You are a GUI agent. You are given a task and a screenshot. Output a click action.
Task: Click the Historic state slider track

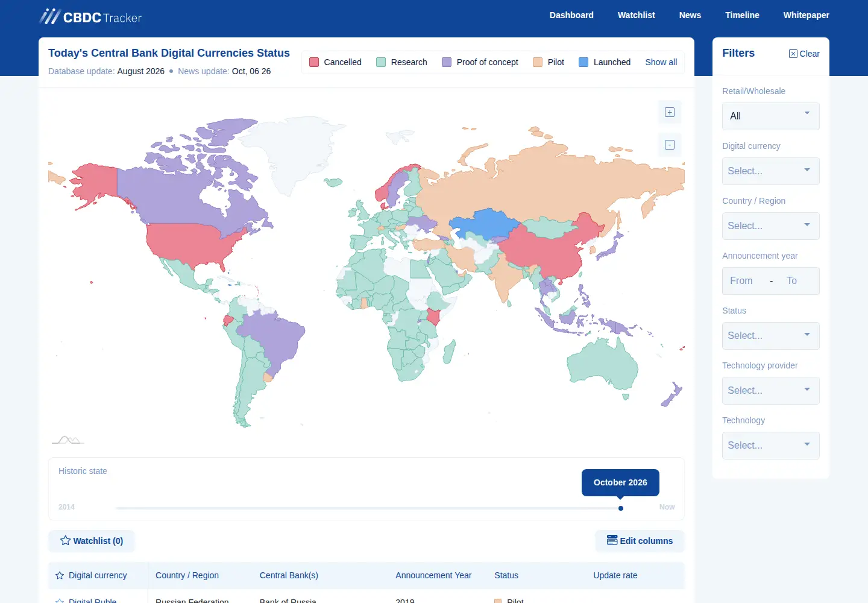click(x=368, y=508)
